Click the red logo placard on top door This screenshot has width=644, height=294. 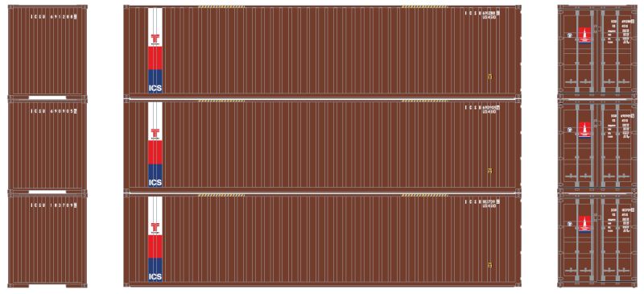point(584,35)
